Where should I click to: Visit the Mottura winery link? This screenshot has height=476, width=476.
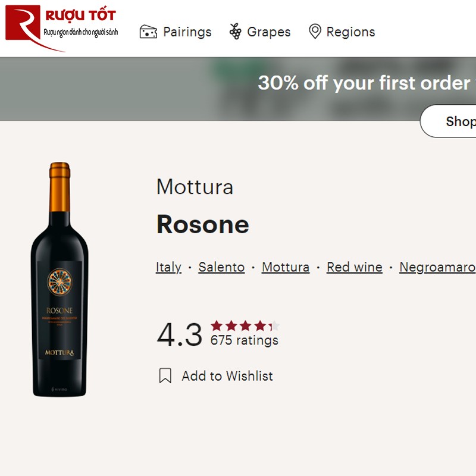click(x=285, y=267)
